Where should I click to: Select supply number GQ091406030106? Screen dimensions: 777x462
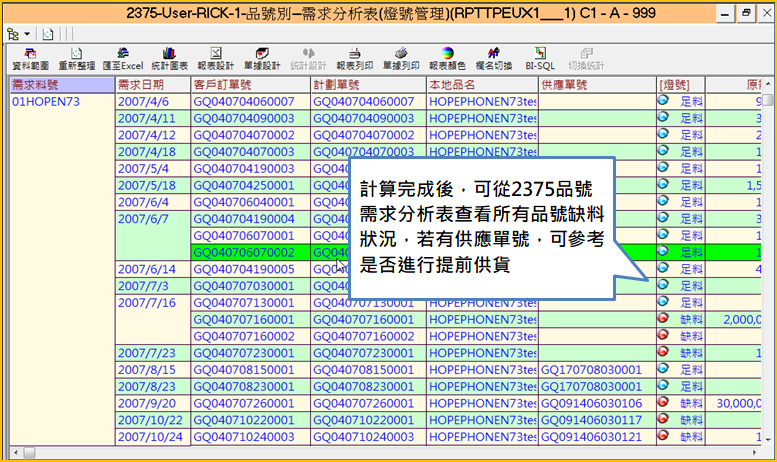(591, 403)
